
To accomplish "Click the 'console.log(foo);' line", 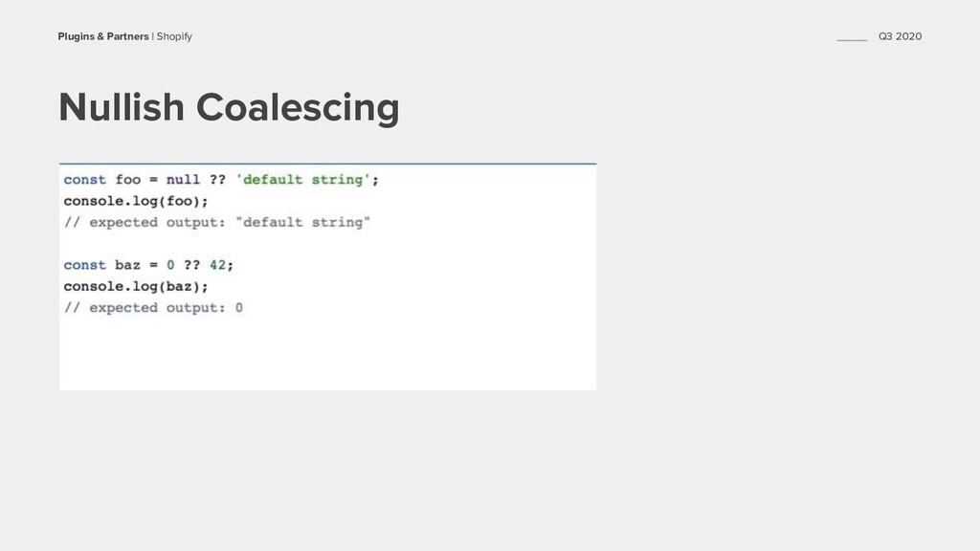I will coord(136,201).
